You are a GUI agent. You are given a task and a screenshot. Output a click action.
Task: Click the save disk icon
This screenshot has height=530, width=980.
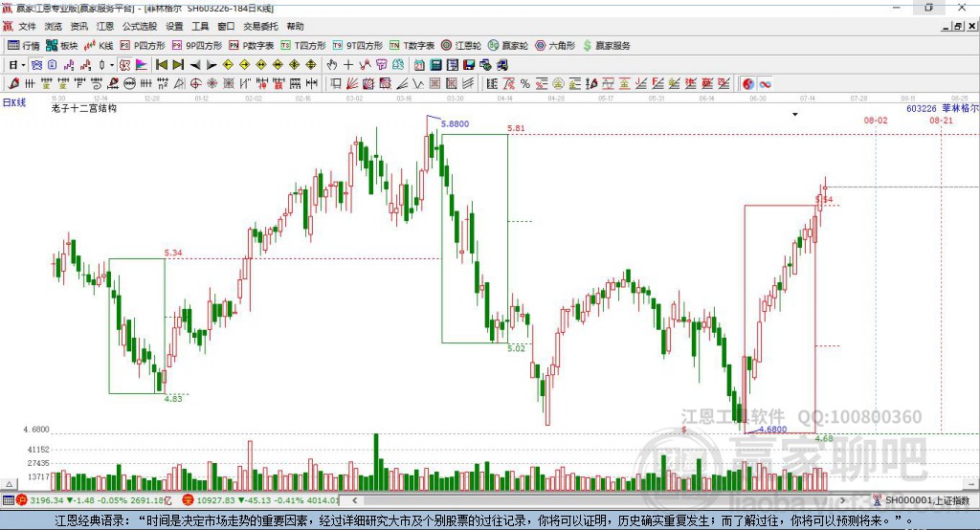[469, 65]
